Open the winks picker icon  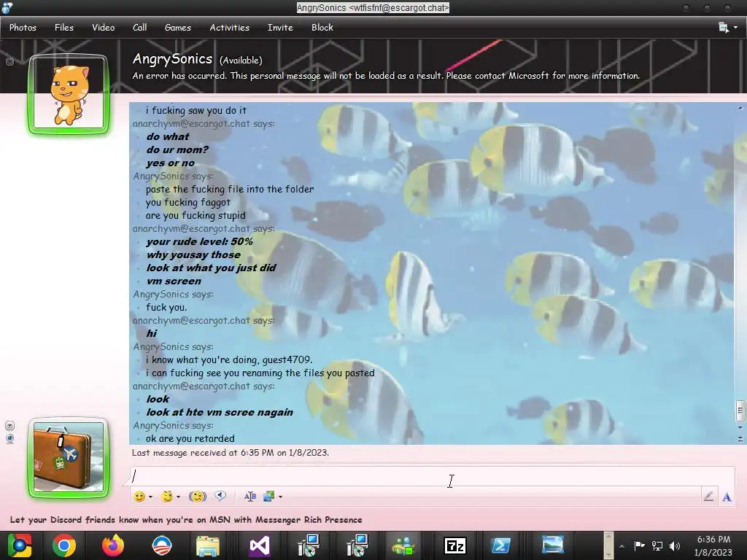[x=167, y=497]
